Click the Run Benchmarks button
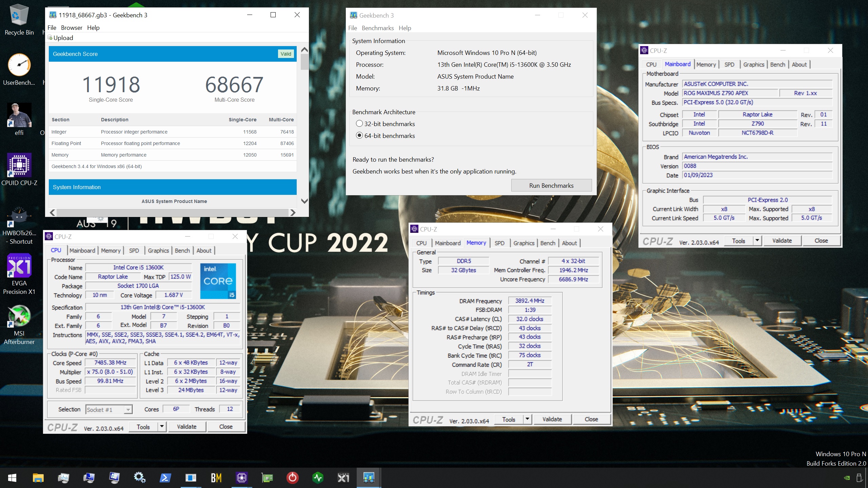This screenshot has height=488, width=868. [x=551, y=185]
